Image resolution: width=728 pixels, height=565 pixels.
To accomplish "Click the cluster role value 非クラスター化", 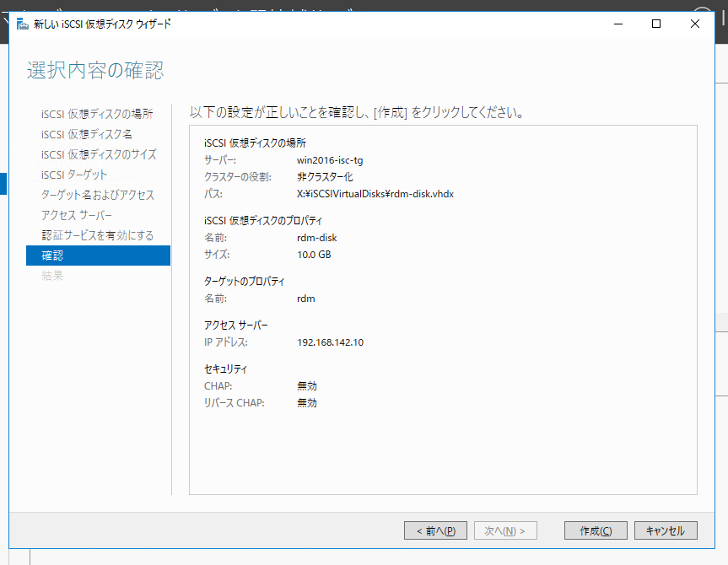I will coord(325,177).
